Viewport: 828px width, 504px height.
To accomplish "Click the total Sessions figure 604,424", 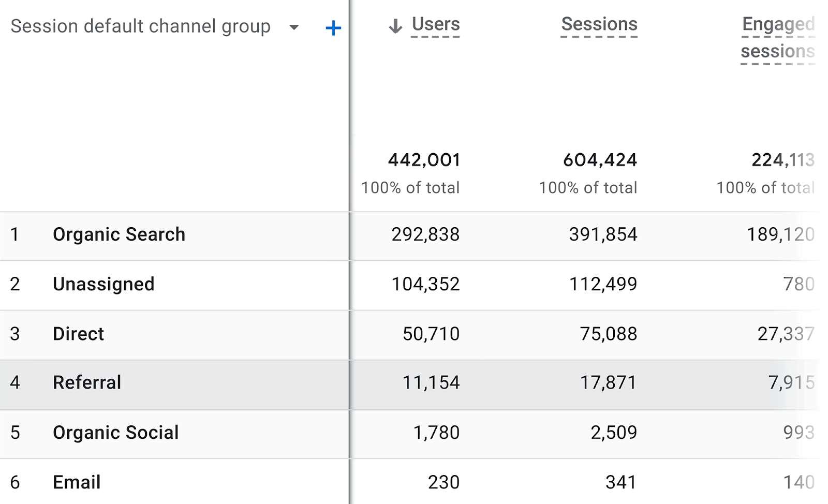I will click(600, 160).
